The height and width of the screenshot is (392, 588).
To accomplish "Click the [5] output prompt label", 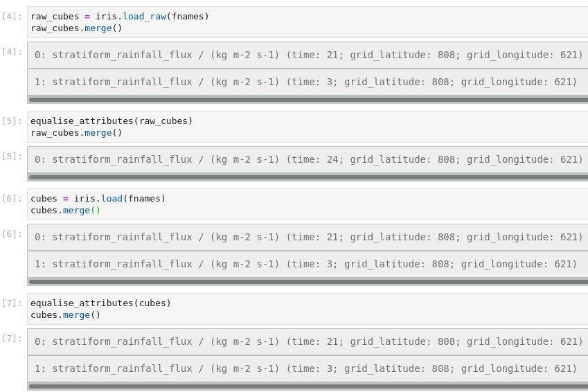I will click(x=12, y=157).
